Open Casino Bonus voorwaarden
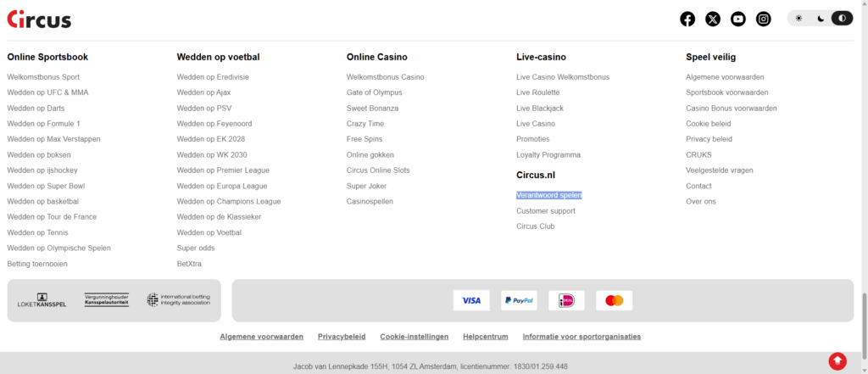Image resolution: width=868 pixels, height=374 pixels. [732, 108]
